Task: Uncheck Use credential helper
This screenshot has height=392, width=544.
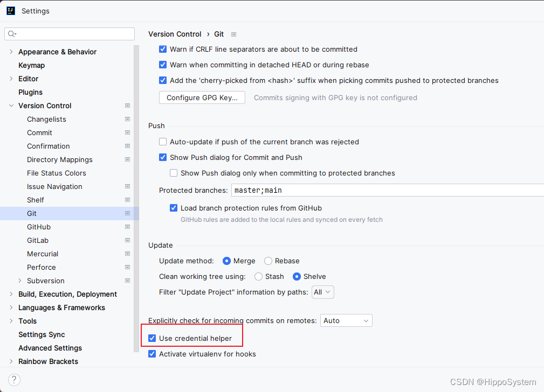Action: 152,338
